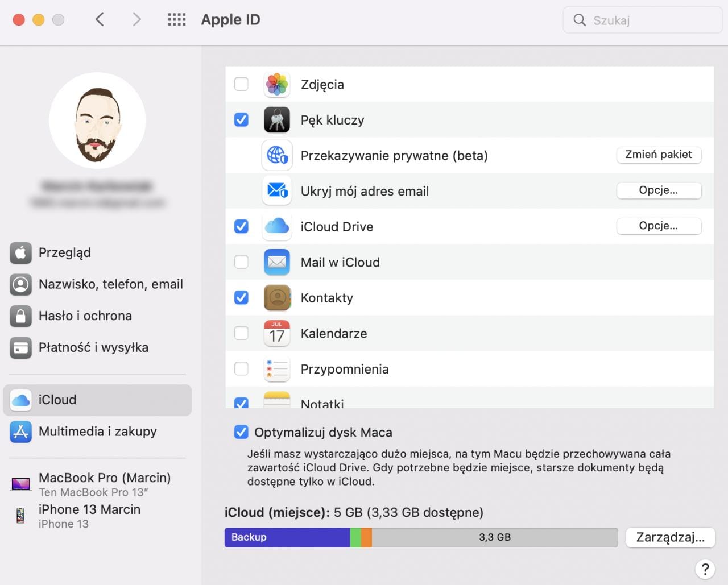Click the Zarządzaj storage button

pyautogui.click(x=670, y=537)
